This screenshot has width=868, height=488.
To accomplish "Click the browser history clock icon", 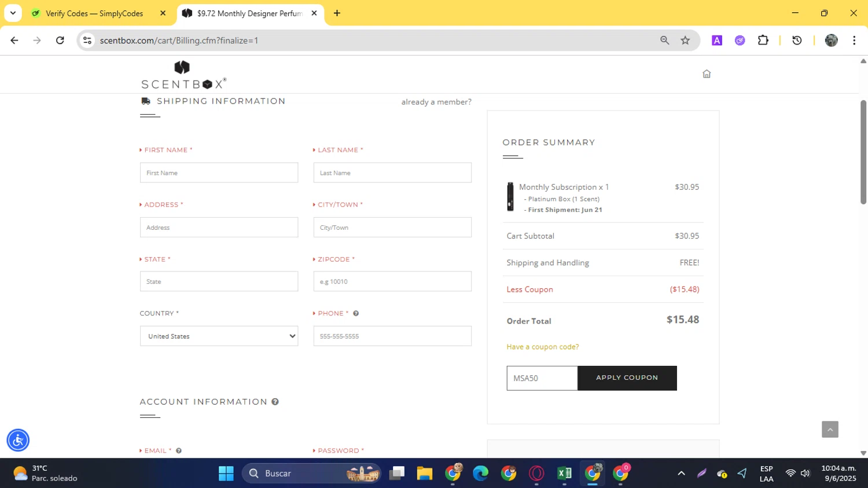I will point(797,41).
